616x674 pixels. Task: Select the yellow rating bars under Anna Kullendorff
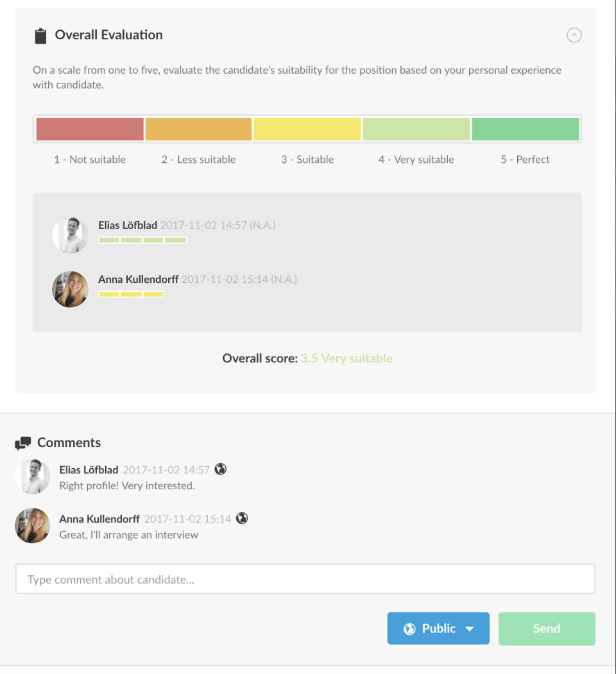click(132, 294)
